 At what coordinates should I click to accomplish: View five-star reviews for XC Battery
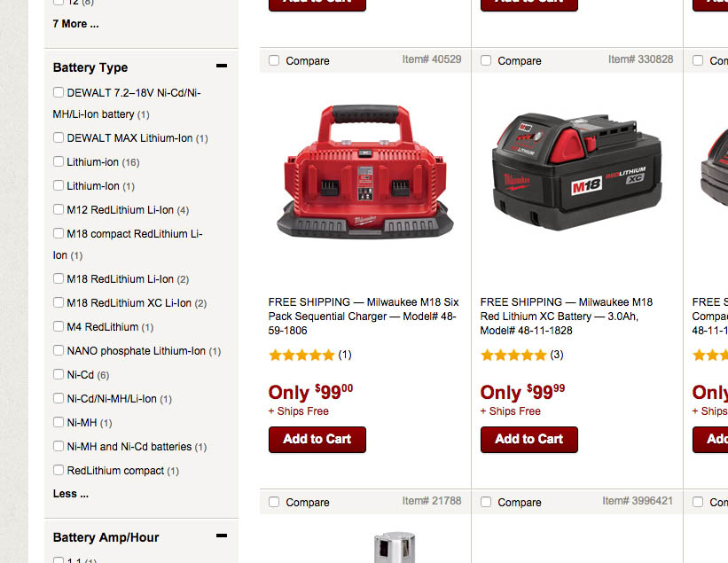522,355
